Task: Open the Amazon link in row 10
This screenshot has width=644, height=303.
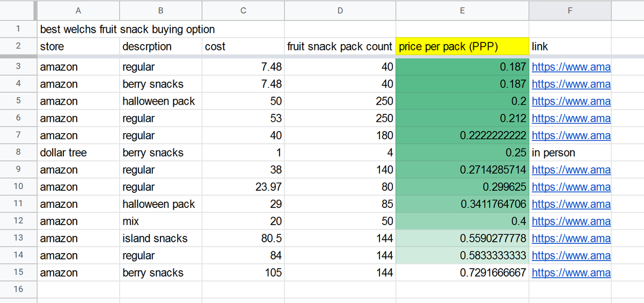Action: 571,187
